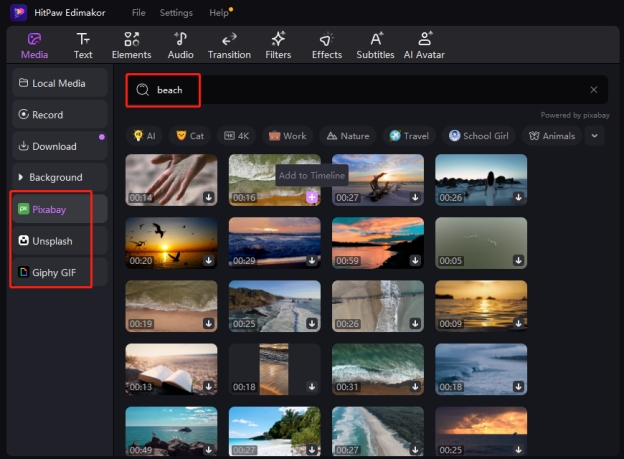
Task: Select the seagulls sunset thumbnail
Action: click(172, 243)
